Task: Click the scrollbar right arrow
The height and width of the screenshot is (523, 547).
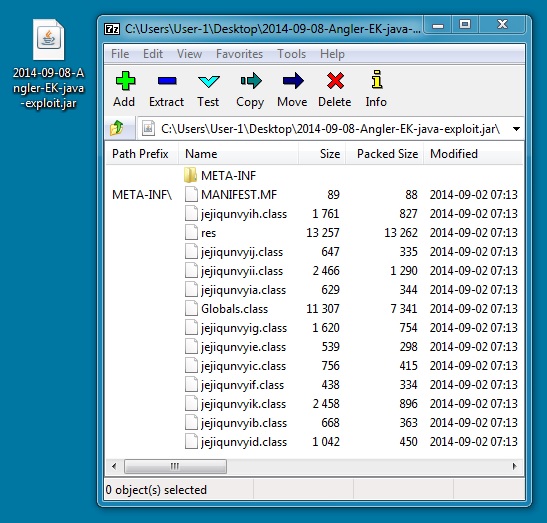Action: 515,466
